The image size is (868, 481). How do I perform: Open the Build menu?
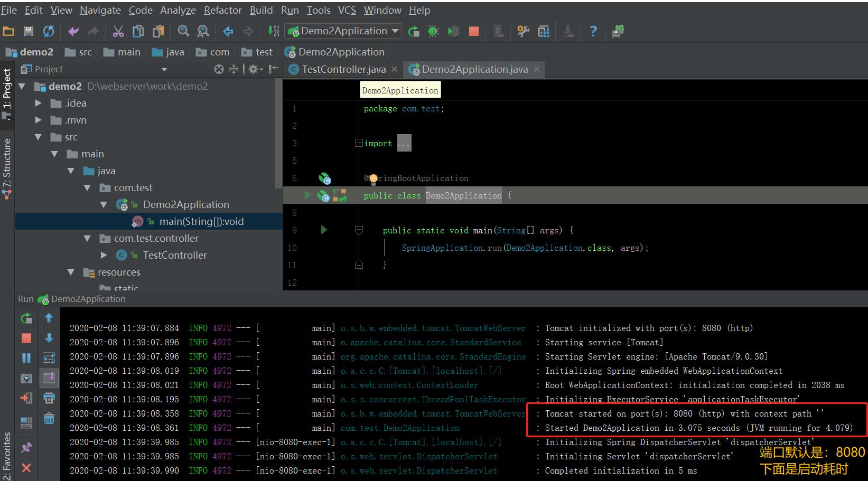(x=262, y=10)
